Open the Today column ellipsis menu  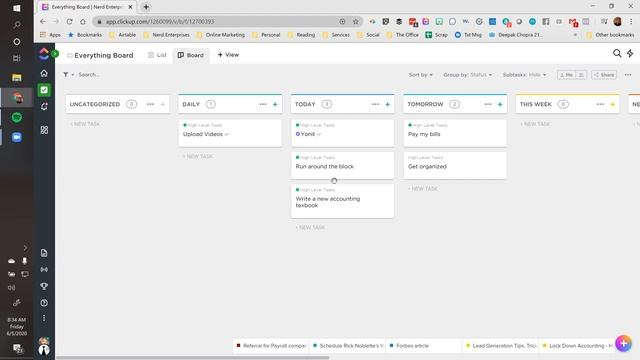376,104
